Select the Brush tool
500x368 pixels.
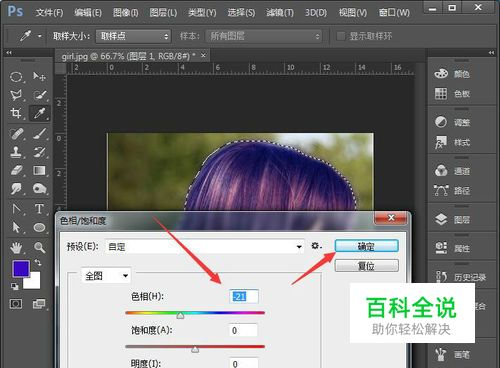(x=40, y=134)
